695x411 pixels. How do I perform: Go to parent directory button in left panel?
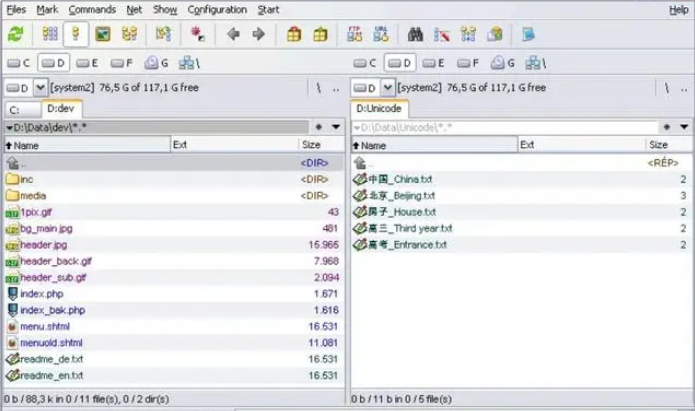[336, 88]
